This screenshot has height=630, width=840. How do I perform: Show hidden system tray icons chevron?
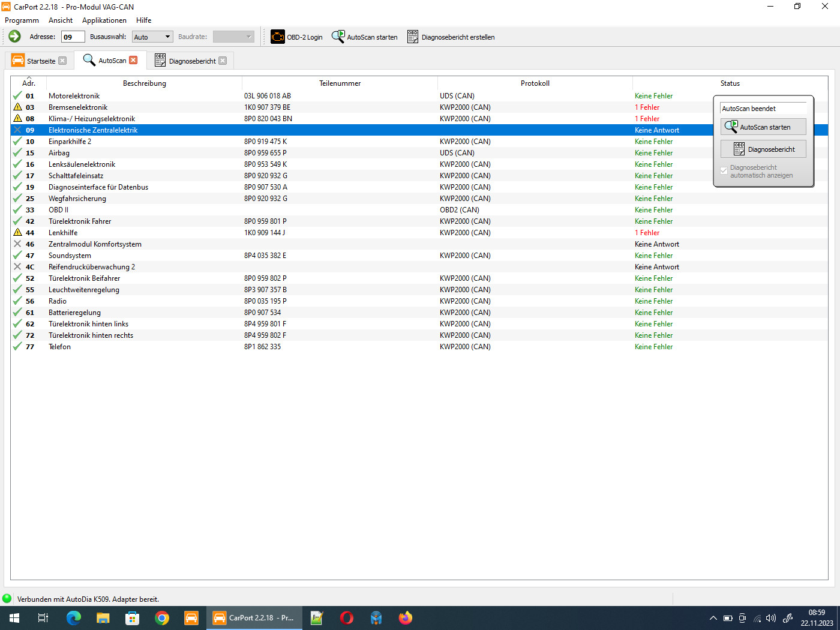[x=713, y=618]
